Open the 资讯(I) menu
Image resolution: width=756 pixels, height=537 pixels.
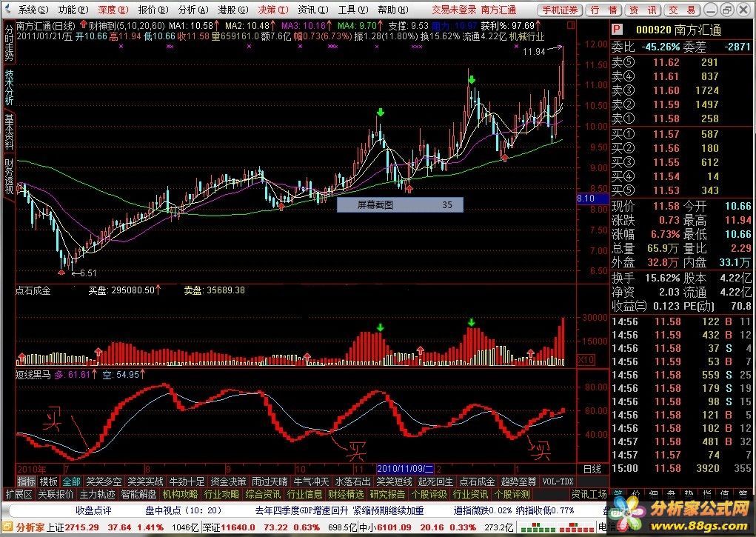click(x=313, y=10)
